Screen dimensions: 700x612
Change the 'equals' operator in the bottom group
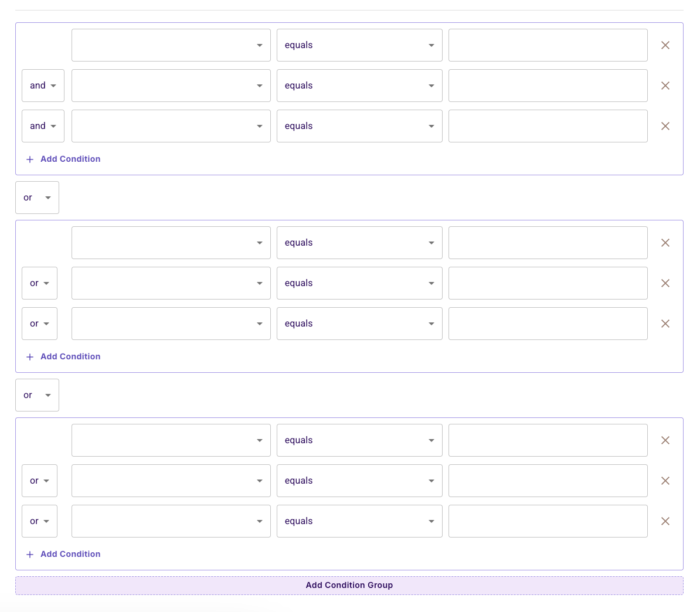(x=359, y=440)
